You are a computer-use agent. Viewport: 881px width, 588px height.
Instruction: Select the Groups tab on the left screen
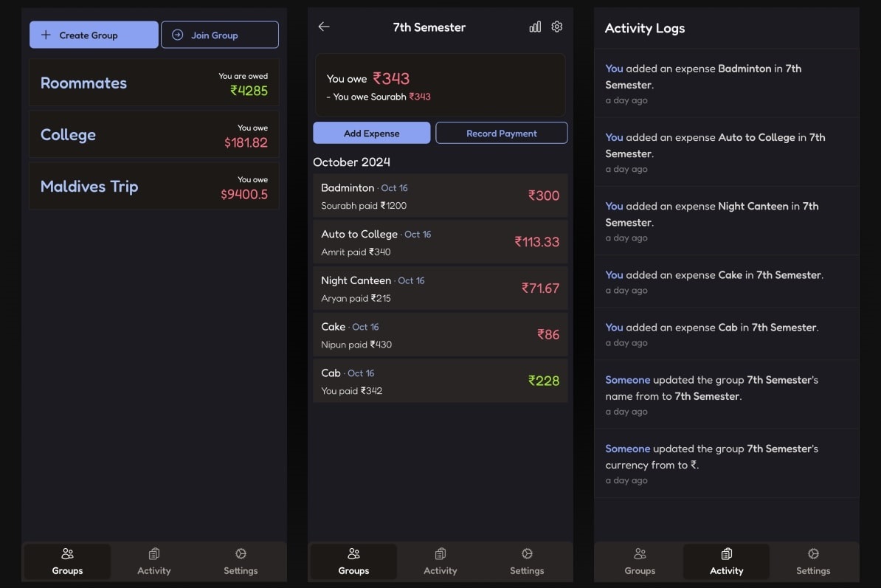click(x=67, y=562)
